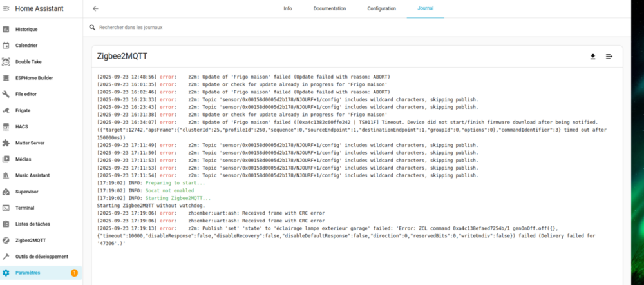This screenshot has height=285, width=644.
Task: Go to Terminal sidebar label
Action: click(25, 208)
